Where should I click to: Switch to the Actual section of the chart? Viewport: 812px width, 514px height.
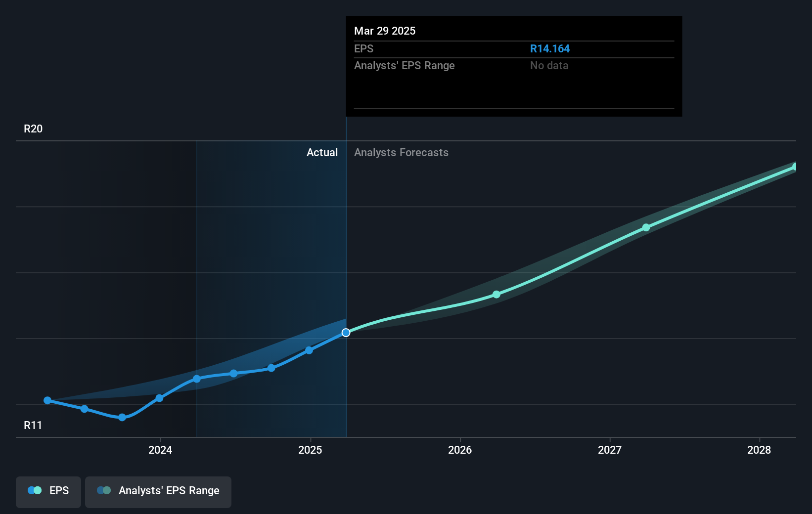pyautogui.click(x=322, y=152)
